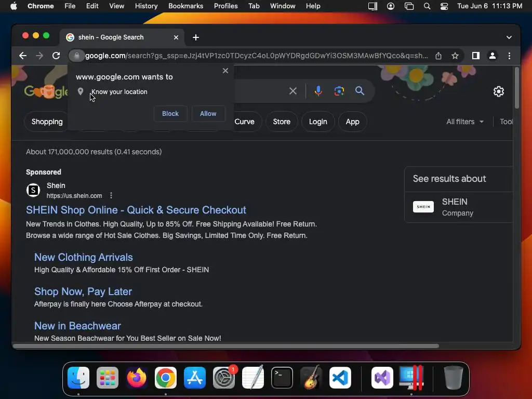The height and width of the screenshot is (399, 532).
Task: Close the shein - Google Search tab
Action: [x=176, y=37]
